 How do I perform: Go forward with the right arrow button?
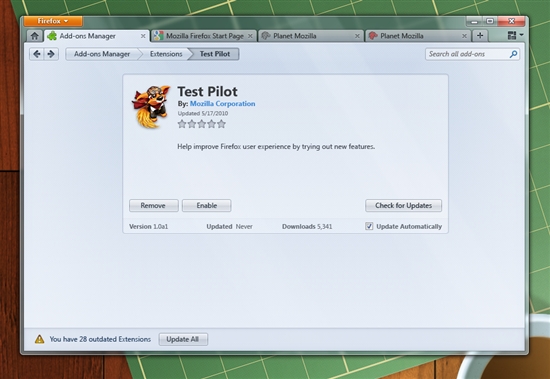point(51,54)
